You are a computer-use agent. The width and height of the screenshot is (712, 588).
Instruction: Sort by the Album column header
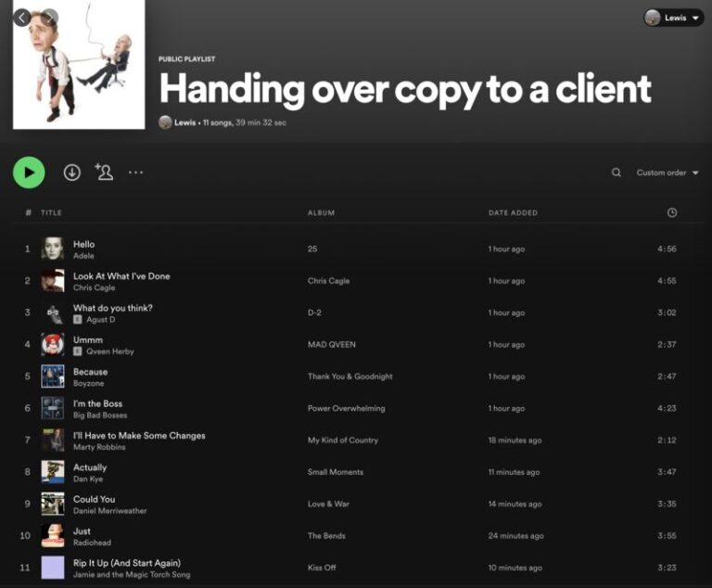pos(321,212)
